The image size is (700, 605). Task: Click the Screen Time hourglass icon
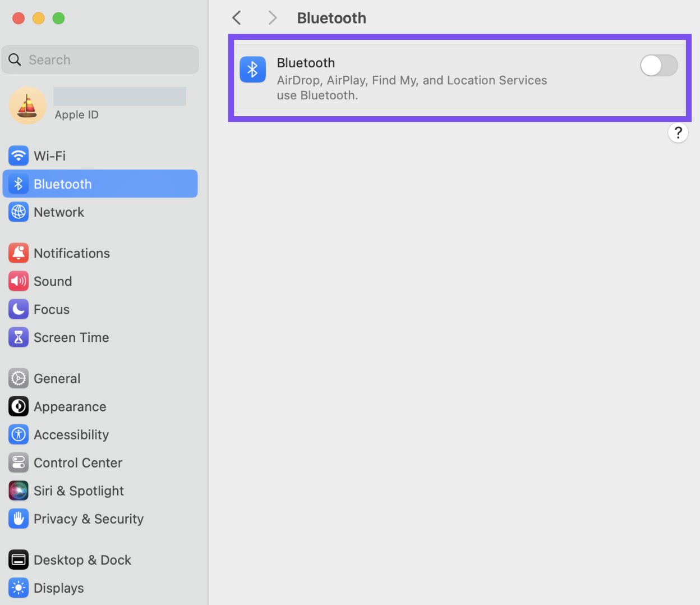pyautogui.click(x=19, y=337)
